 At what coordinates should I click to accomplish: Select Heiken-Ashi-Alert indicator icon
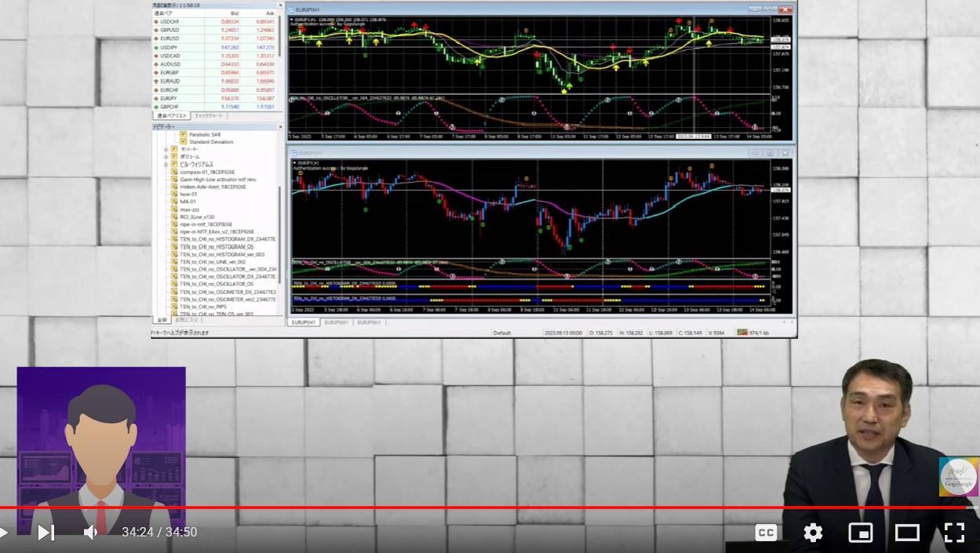point(173,187)
